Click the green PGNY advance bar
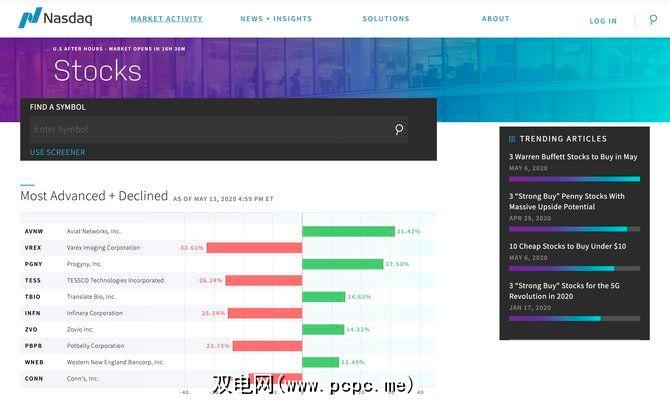 coord(343,264)
